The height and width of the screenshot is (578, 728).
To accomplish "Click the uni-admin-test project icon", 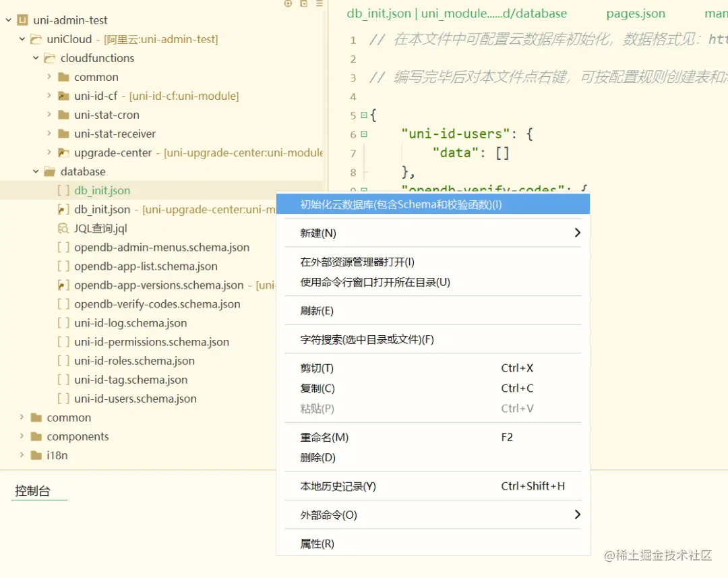I will [x=22, y=20].
